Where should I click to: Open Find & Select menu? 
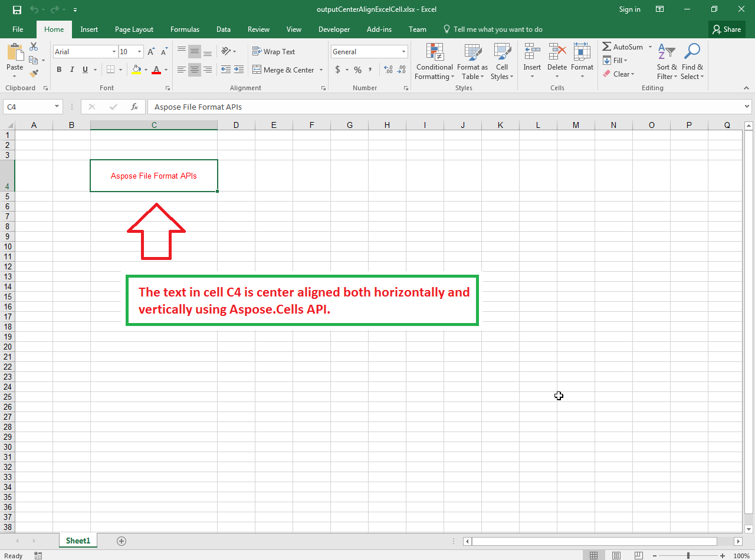click(692, 61)
